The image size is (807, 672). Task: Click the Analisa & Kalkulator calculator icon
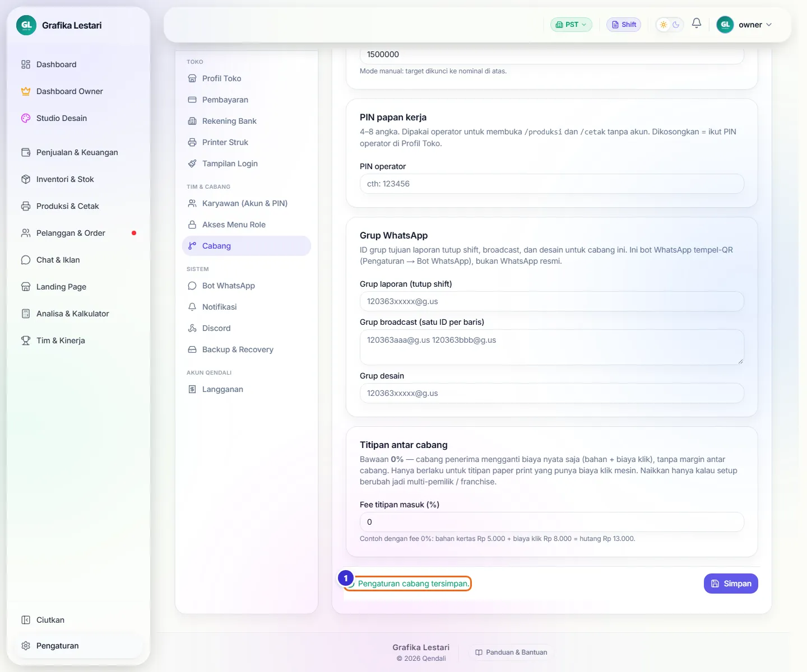click(26, 314)
